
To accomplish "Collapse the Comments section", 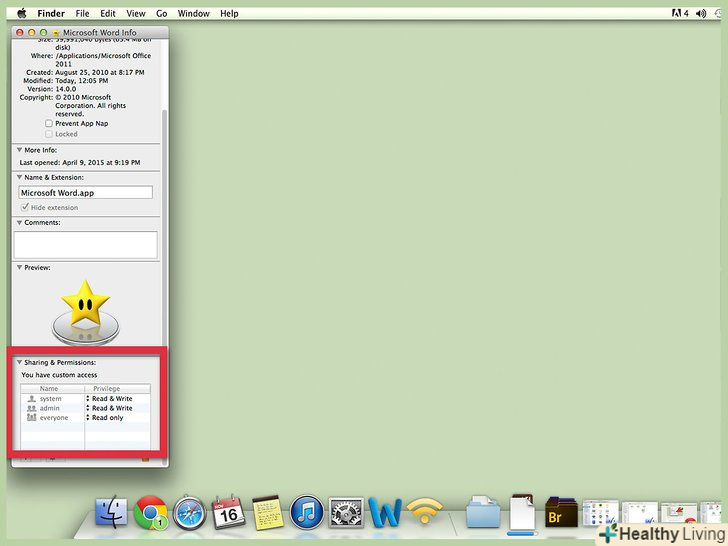I will (20, 222).
